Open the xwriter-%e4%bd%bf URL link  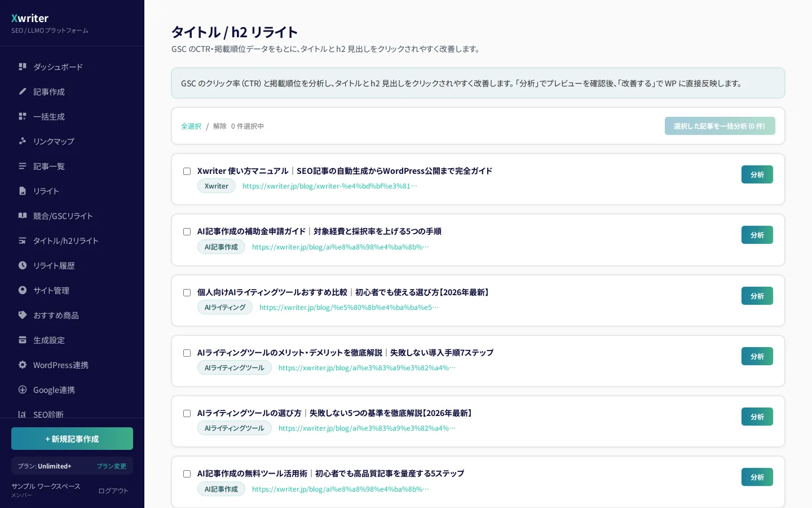point(330,186)
